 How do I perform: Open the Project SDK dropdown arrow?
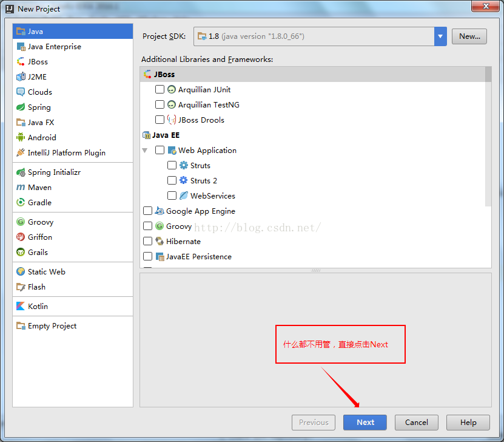point(440,36)
